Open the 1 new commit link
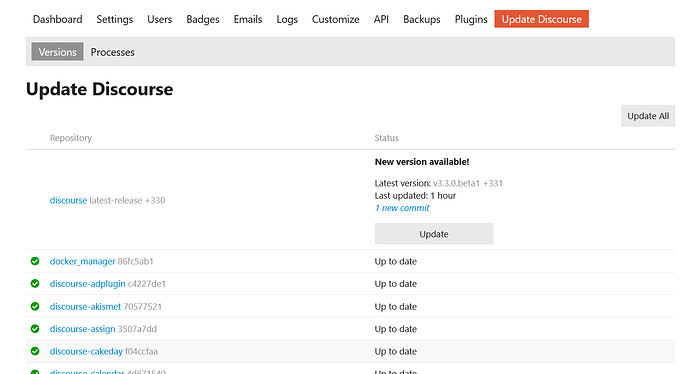 coord(402,208)
